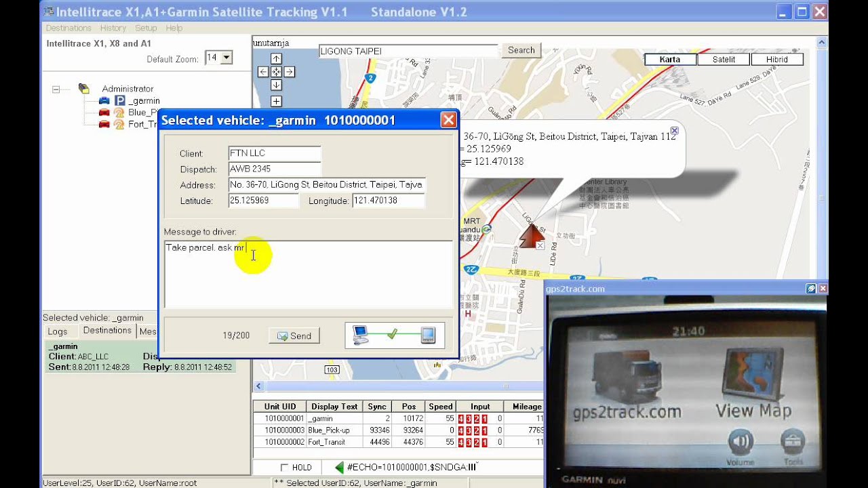The height and width of the screenshot is (488, 868).
Task: Enable the HOLD checkbox
Action: (285, 467)
